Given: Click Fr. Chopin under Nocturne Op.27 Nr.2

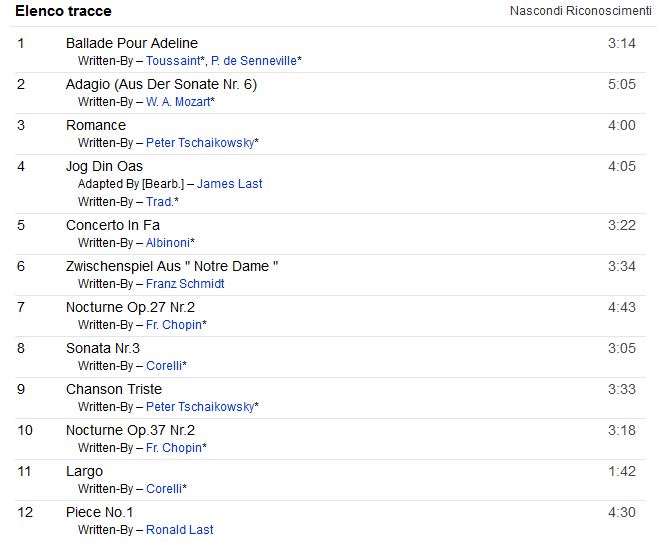Looking at the screenshot, I should pos(173,324).
